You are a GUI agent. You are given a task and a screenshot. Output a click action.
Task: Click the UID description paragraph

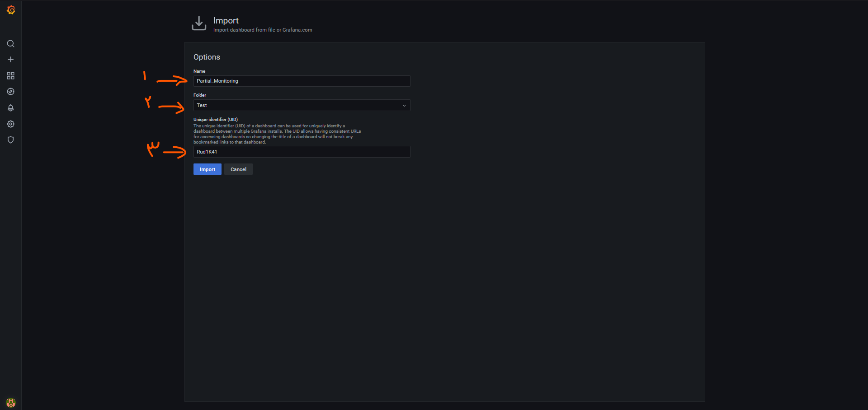[277, 134]
